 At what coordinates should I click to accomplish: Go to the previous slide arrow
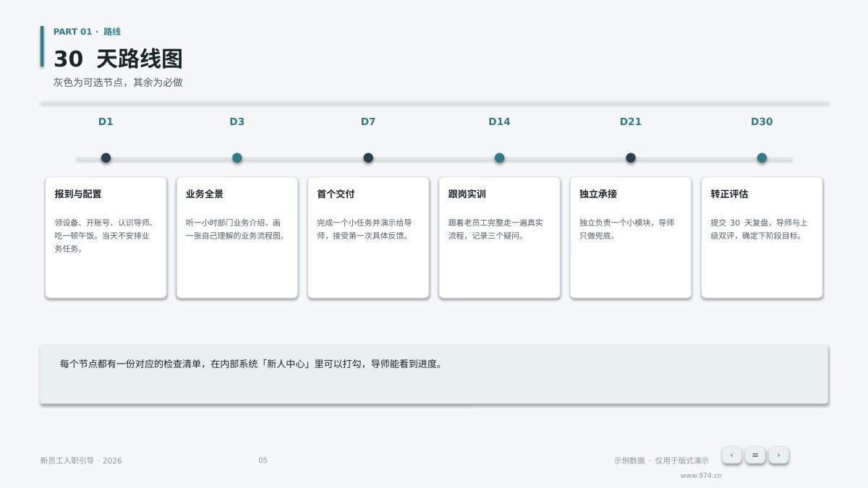click(731, 455)
